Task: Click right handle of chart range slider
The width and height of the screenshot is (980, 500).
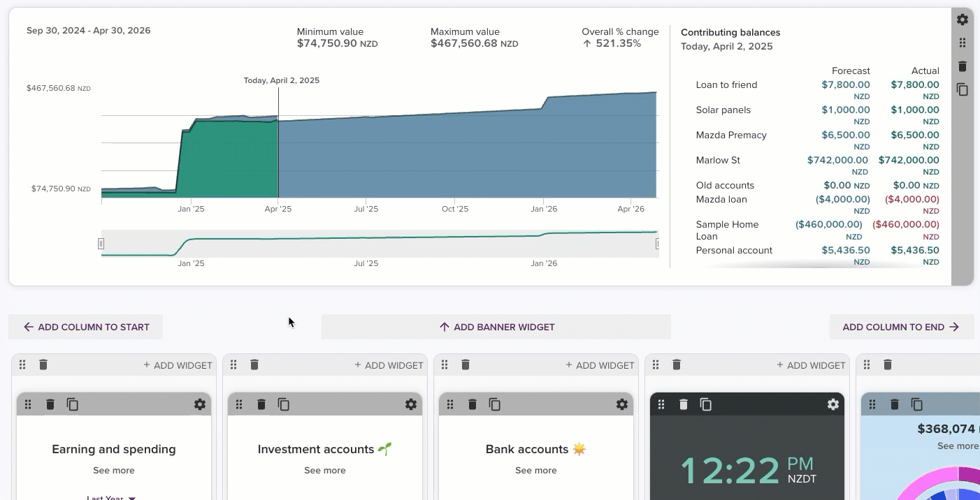Action: 657,244
